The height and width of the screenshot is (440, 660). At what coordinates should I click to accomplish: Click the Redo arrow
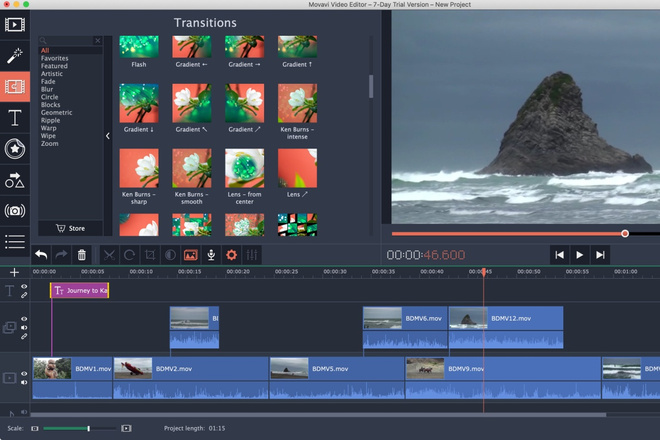[x=61, y=255]
